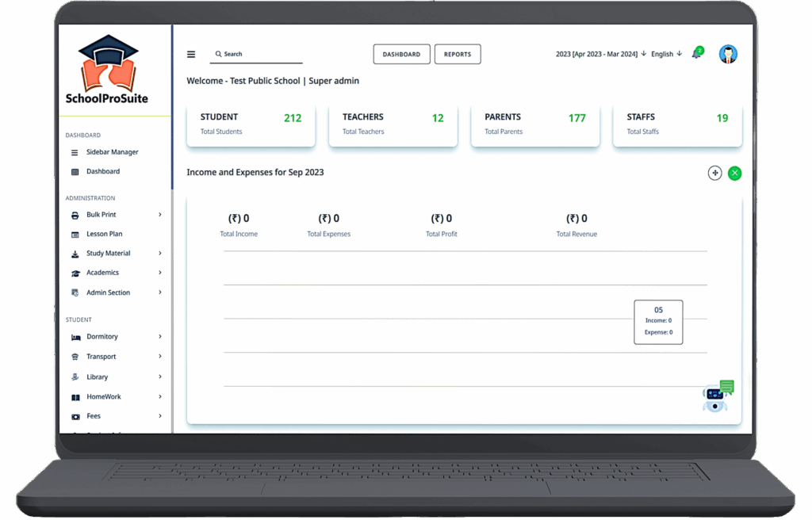The width and height of the screenshot is (812, 520).
Task: Expand the Fees chevron
Action: [160, 416]
